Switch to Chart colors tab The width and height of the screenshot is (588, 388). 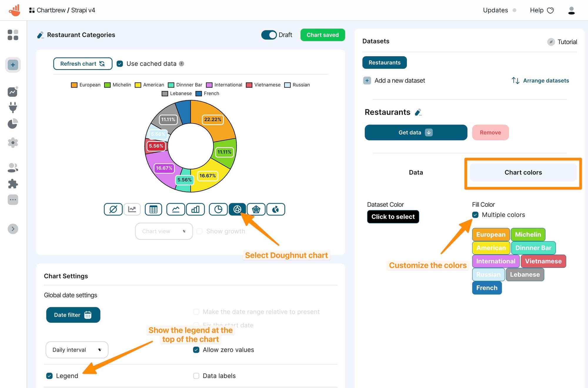pyautogui.click(x=524, y=172)
